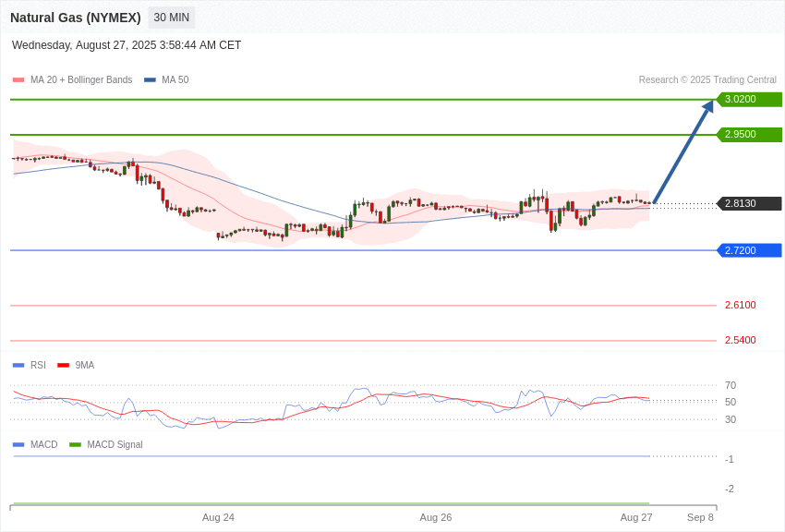This screenshot has height=532, width=785.
Task: Click the RSI axis value 30
Action: [731, 419]
